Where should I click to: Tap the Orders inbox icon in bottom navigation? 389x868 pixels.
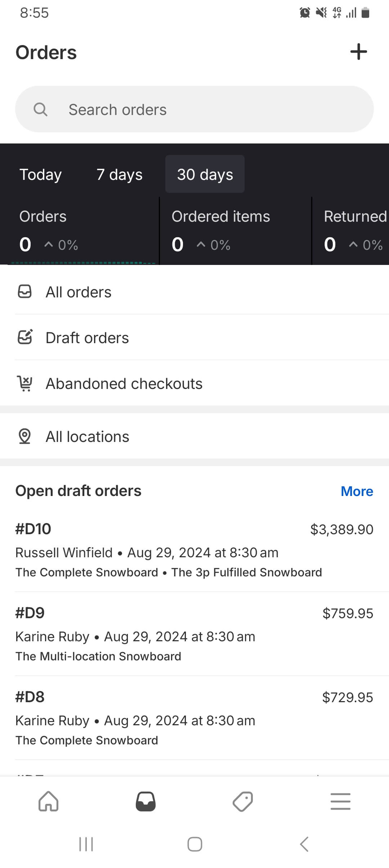coord(146,801)
